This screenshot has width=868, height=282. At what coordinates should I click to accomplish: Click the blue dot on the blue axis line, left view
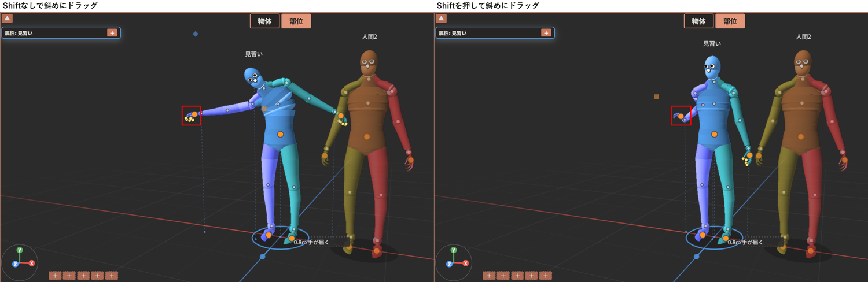point(262,256)
